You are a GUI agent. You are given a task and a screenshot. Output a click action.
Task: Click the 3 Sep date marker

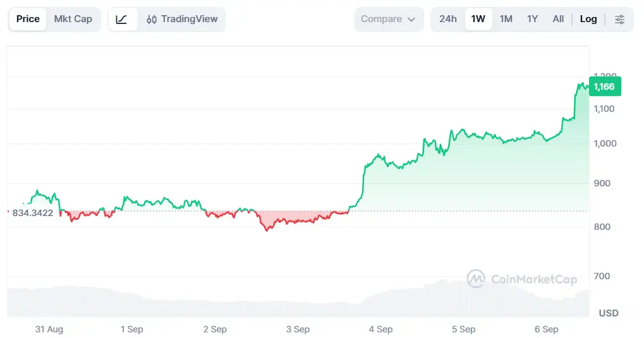coord(298,329)
